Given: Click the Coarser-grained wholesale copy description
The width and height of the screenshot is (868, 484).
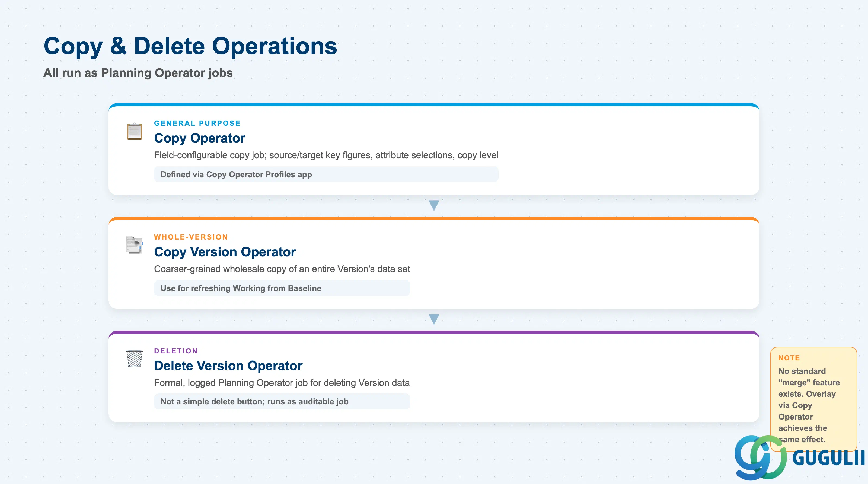Looking at the screenshot, I should pos(282,269).
